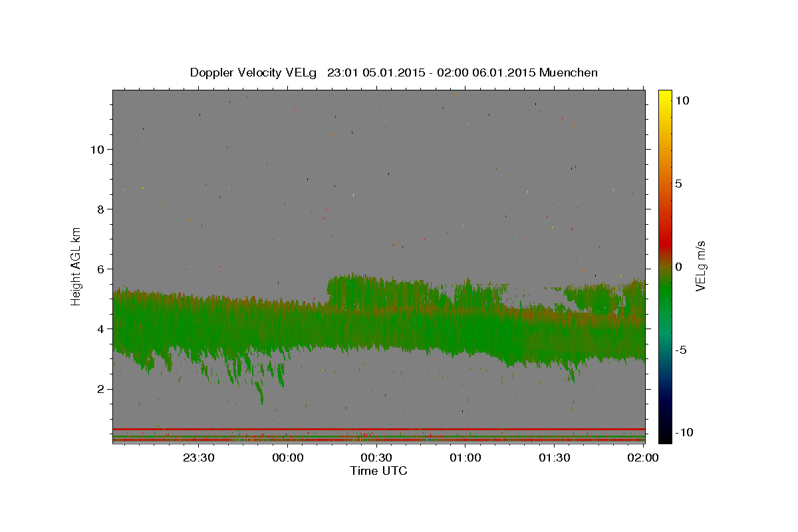This screenshot has height=532, width=798.
Task: Click the 'VELg m/s' colorbar label
Action: coord(701,265)
